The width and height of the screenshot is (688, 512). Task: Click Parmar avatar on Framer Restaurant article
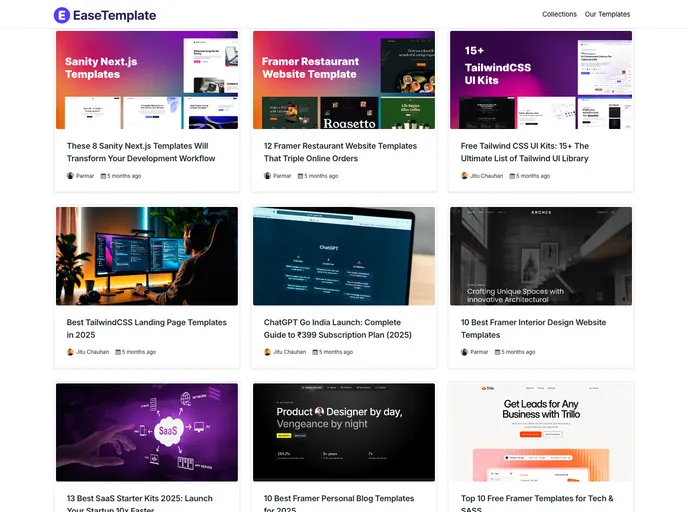point(267,176)
